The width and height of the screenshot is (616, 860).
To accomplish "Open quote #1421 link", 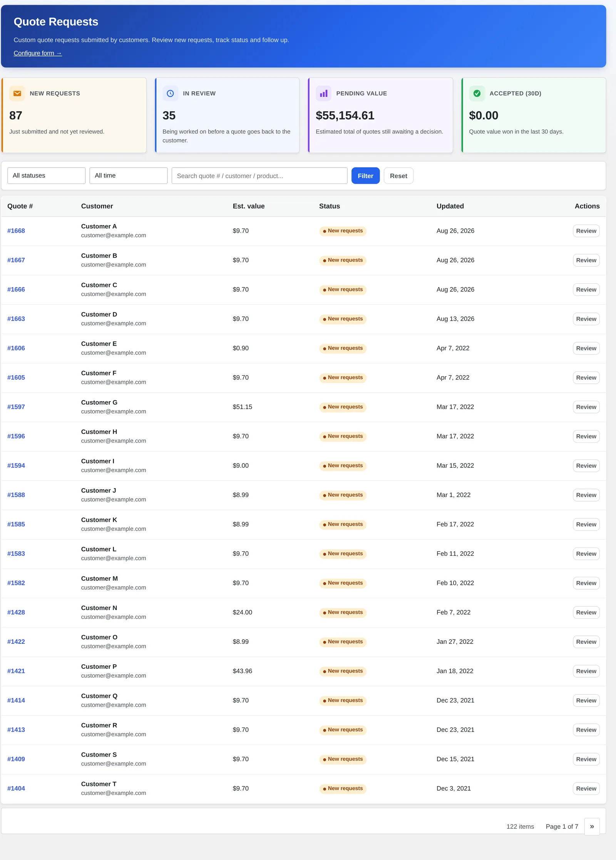I will click(16, 671).
